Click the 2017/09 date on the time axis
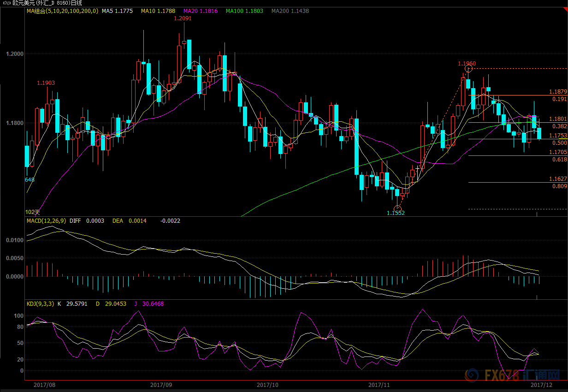Image resolution: width=568 pixels, height=392 pixels. click(x=161, y=384)
